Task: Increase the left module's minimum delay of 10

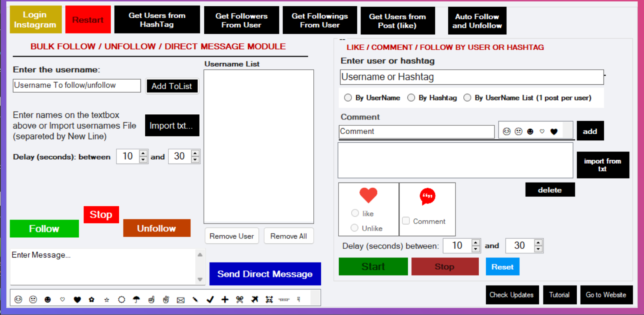Action: pyautogui.click(x=143, y=153)
